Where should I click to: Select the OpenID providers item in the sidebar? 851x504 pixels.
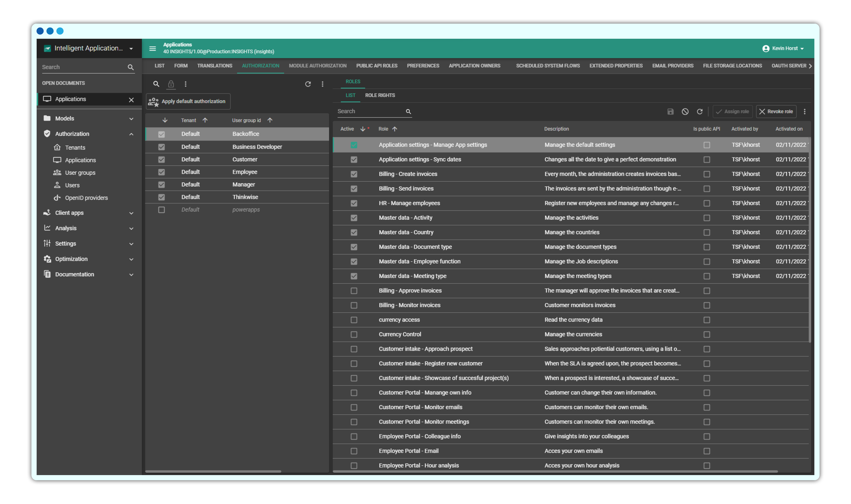tap(86, 197)
